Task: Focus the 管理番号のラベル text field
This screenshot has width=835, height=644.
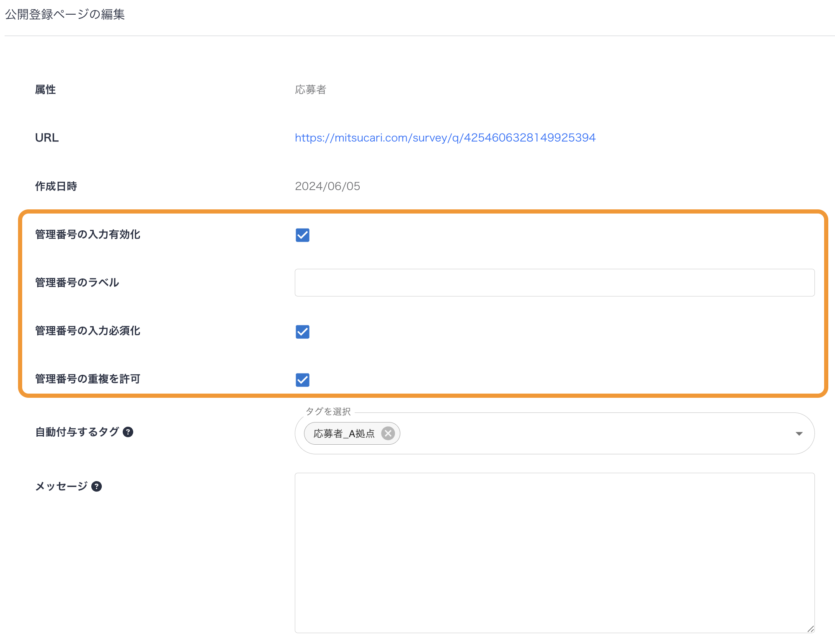Action: click(x=554, y=283)
